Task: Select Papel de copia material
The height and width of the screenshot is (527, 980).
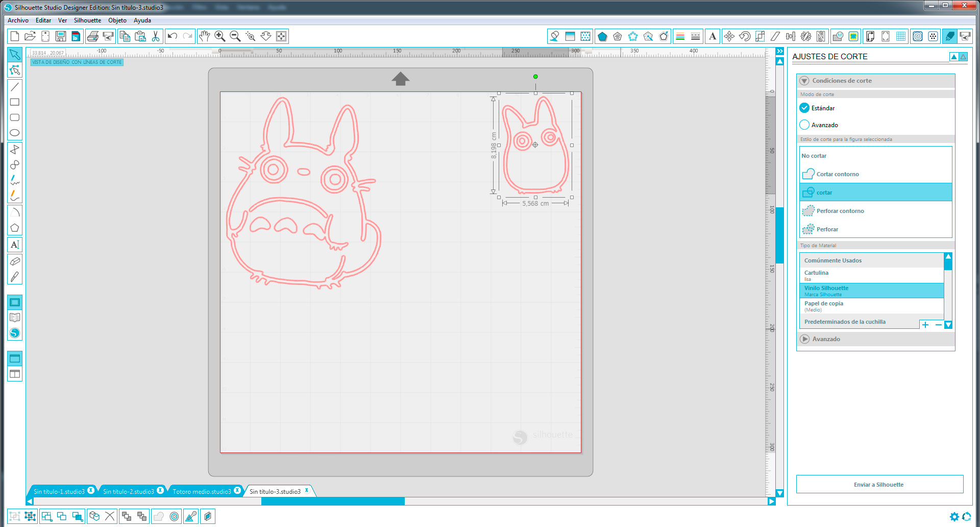Action: pyautogui.click(x=871, y=306)
